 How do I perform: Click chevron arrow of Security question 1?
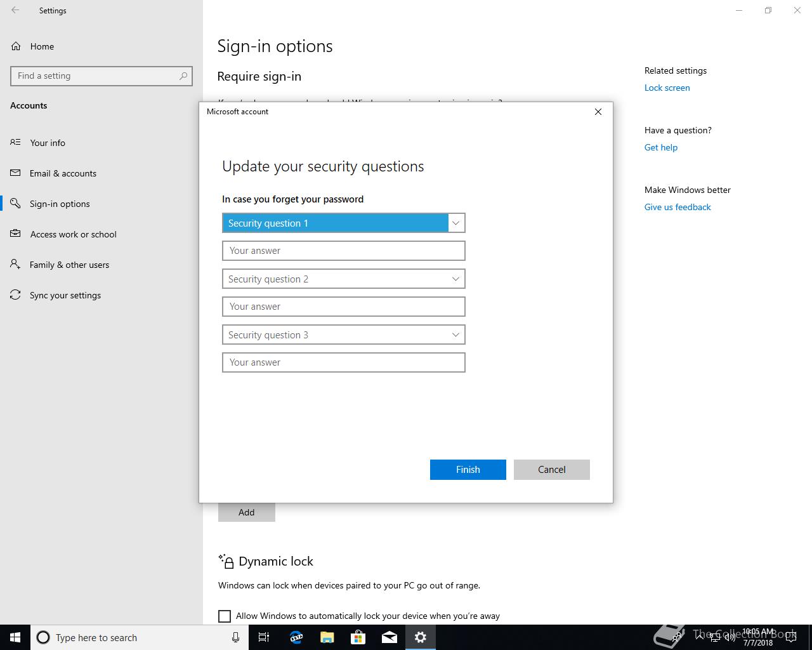pos(455,223)
